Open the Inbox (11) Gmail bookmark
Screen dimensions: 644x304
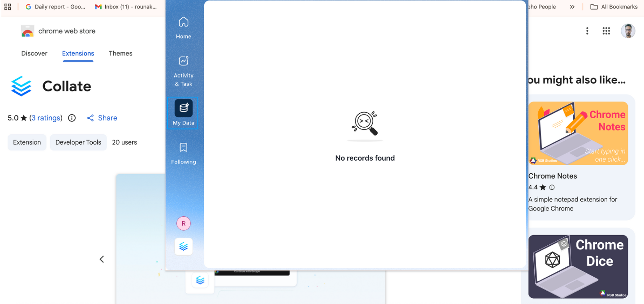(126, 7)
